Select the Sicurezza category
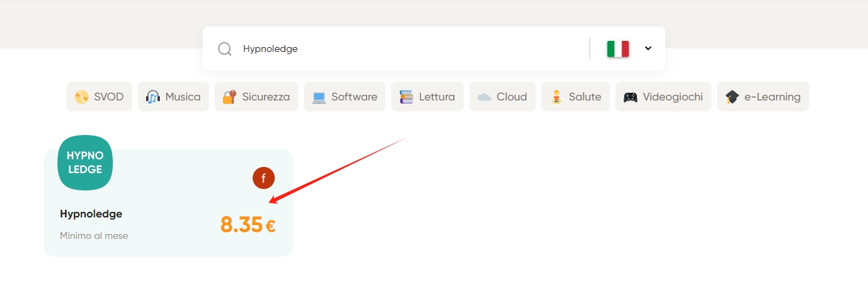 point(256,97)
